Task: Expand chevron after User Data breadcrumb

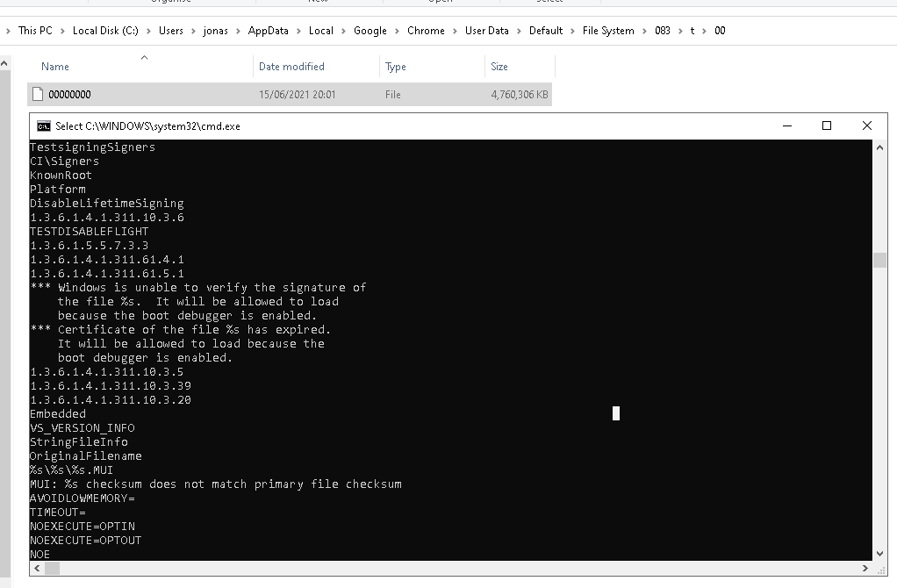Action: tap(519, 31)
